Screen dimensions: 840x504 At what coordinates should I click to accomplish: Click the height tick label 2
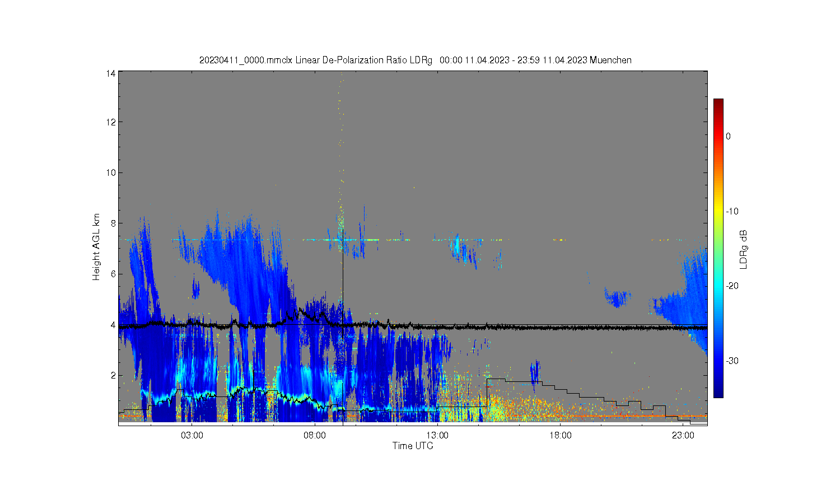coord(113,375)
